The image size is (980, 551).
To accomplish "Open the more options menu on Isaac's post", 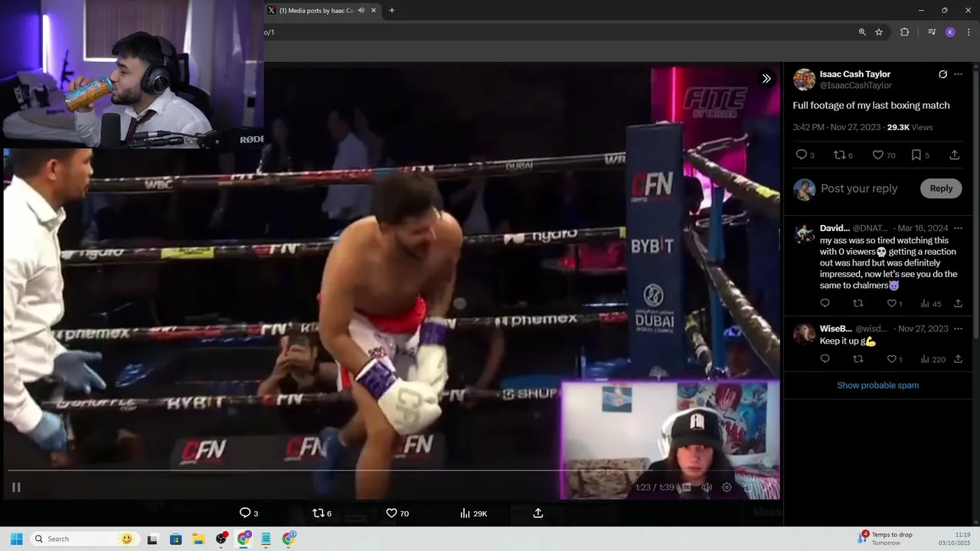I will coord(958,74).
